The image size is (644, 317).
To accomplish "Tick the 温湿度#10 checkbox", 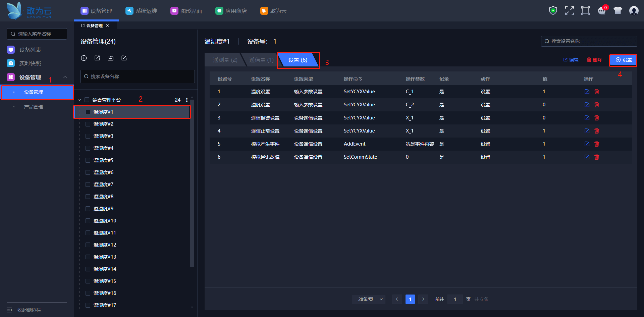I will [x=88, y=221].
